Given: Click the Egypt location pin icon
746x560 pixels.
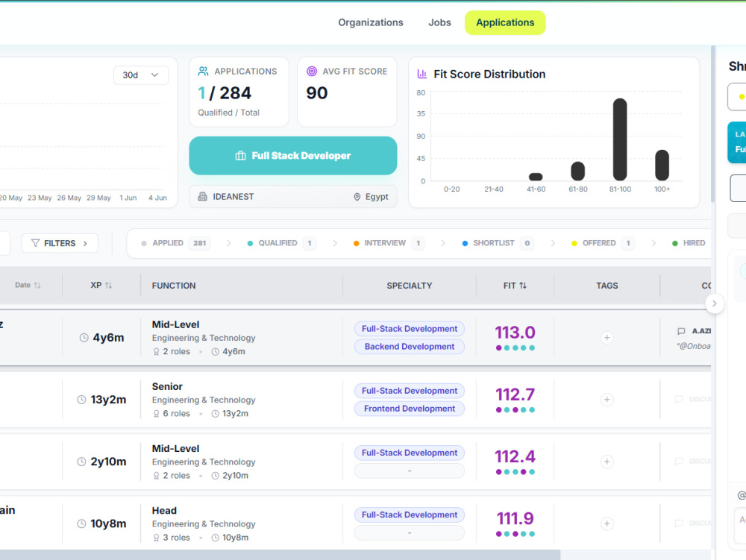Looking at the screenshot, I should [357, 197].
